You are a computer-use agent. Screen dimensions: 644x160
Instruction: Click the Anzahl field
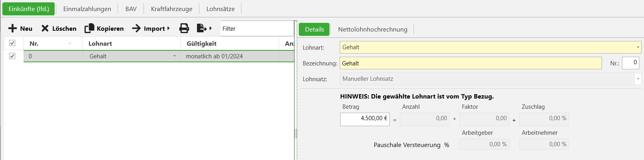(x=425, y=119)
